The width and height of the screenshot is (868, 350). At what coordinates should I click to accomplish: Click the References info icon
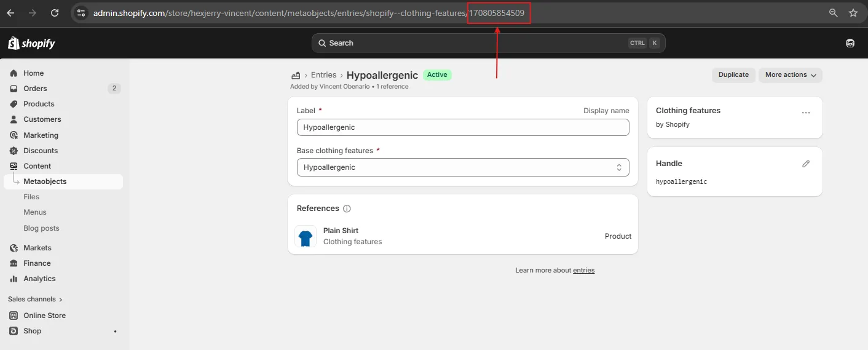(347, 209)
